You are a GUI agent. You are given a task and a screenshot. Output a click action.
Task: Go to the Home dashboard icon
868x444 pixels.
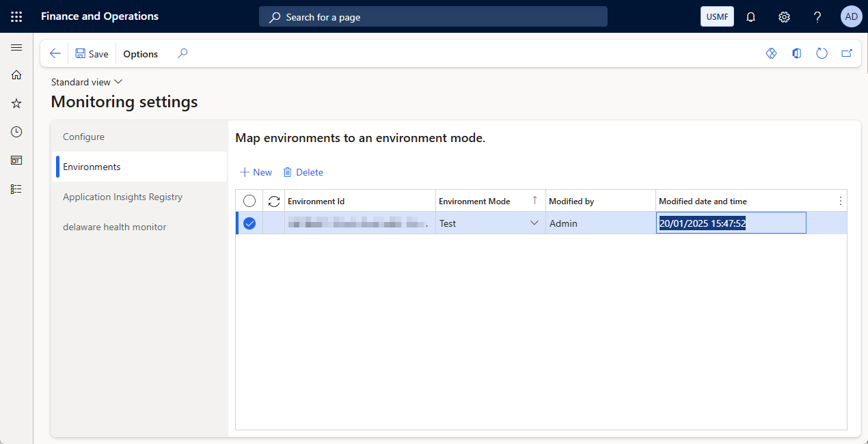click(x=16, y=75)
